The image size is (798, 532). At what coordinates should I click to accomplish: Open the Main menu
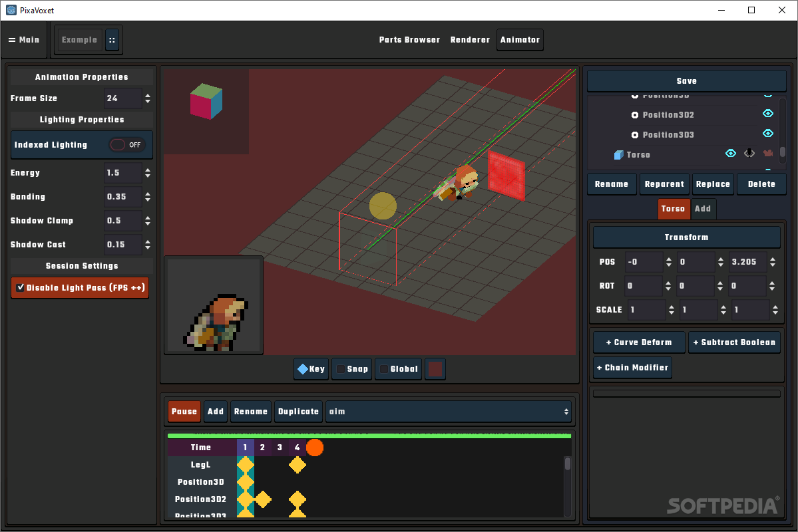click(24, 40)
